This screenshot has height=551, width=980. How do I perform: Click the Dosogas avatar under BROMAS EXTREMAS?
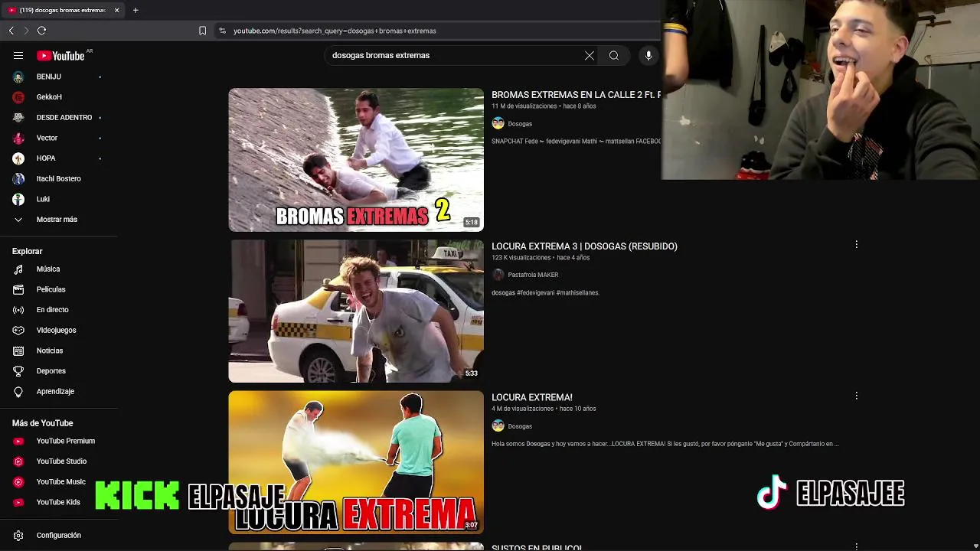point(498,123)
